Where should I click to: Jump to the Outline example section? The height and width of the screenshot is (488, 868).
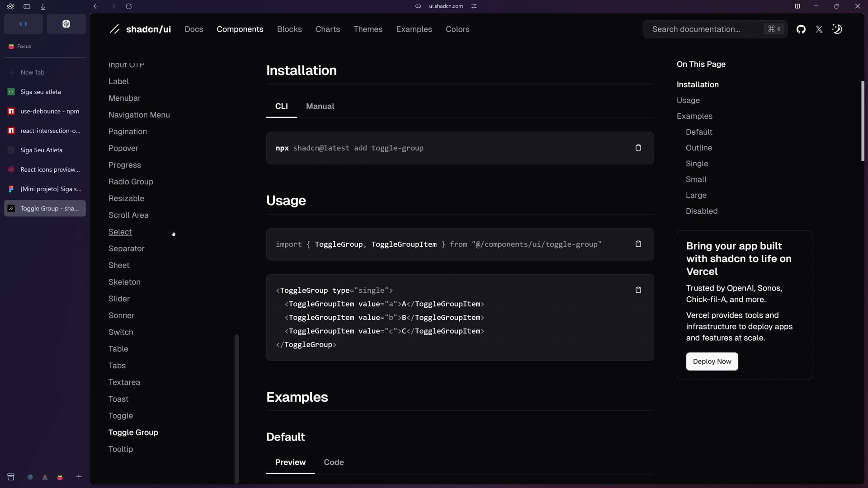(x=698, y=148)
